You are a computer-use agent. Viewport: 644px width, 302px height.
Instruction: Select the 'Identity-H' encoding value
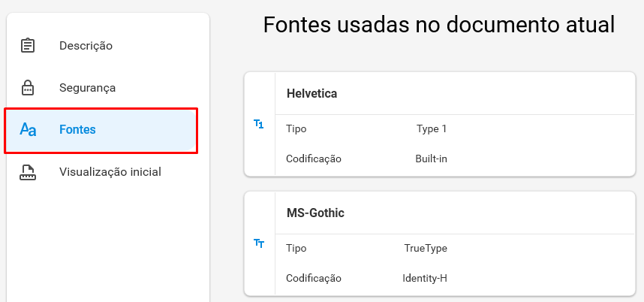click(425, 278)
